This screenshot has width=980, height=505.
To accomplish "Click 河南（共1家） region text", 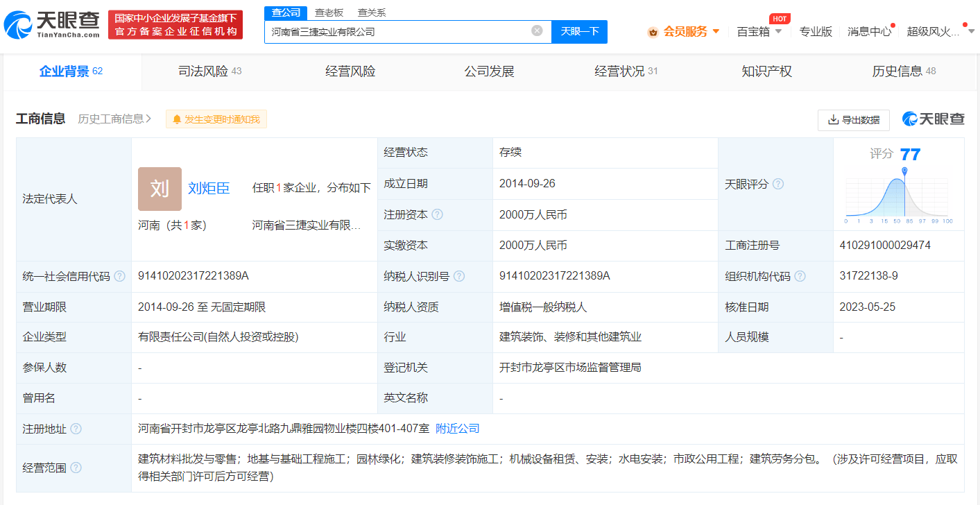I will pos(172,225).
